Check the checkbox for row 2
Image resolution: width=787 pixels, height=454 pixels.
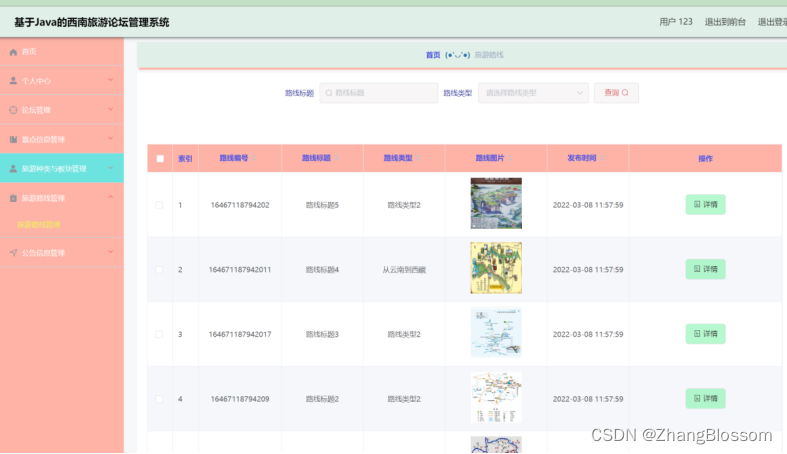159,270
